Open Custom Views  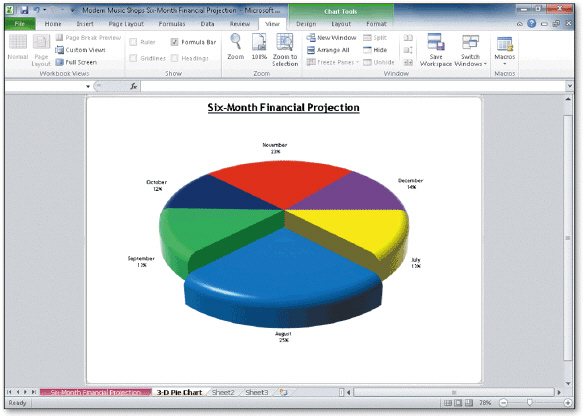coord(80,50)
